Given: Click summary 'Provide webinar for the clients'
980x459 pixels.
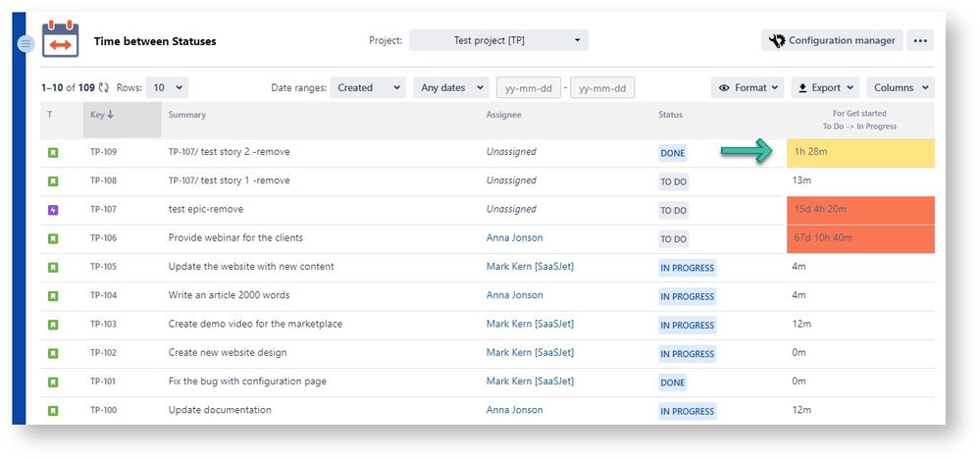Looking at the screenshot, I should pyautogui.click(x=235, y=238).
